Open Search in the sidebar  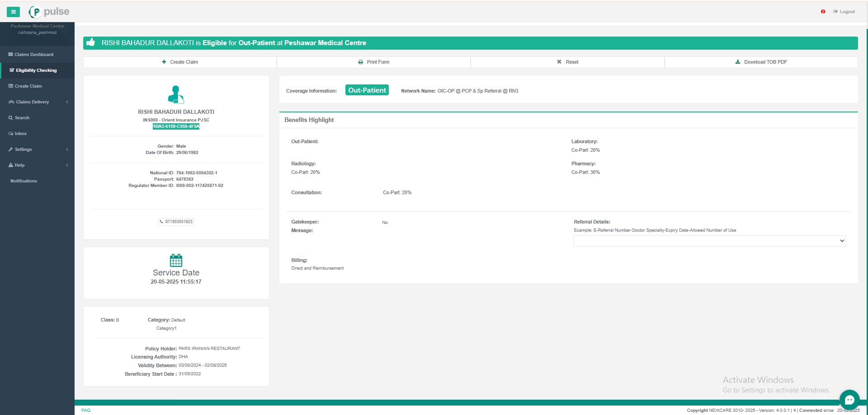[22, 118]
